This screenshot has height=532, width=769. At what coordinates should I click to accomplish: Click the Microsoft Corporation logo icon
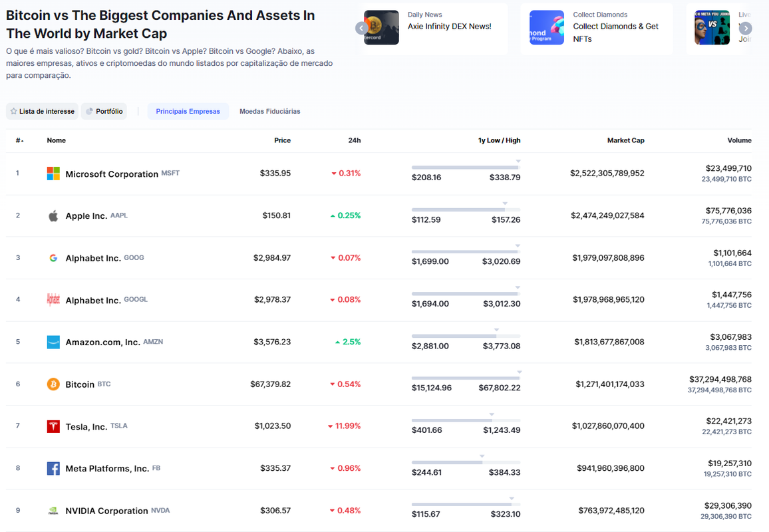click(53, 173)
